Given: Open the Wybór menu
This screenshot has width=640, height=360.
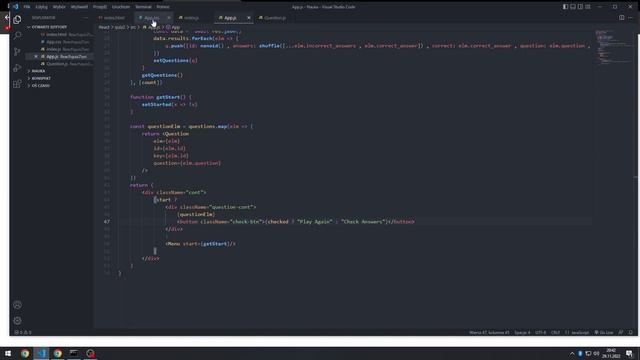Looking at the screenshot, I should [x=59, y=7].
